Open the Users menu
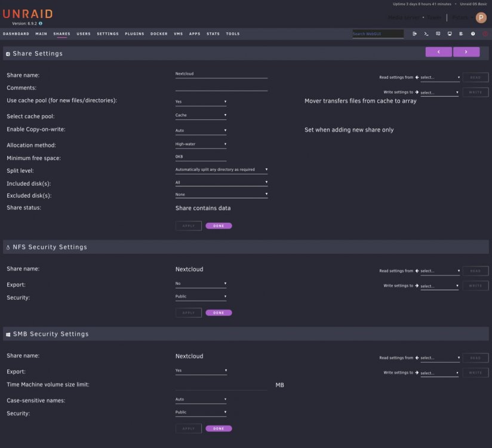Screen dimensions: 492x448 (84, 33)
